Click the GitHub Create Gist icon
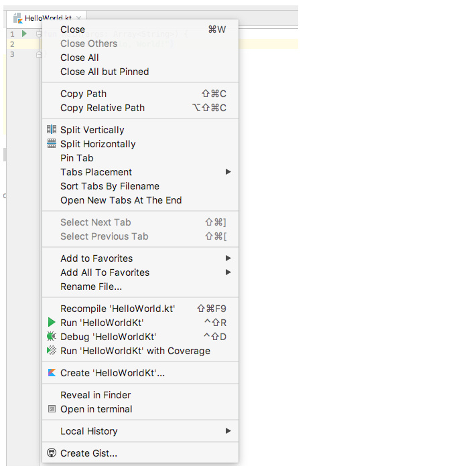This screenshot has height=476, width=469. [x=52, y=453]
